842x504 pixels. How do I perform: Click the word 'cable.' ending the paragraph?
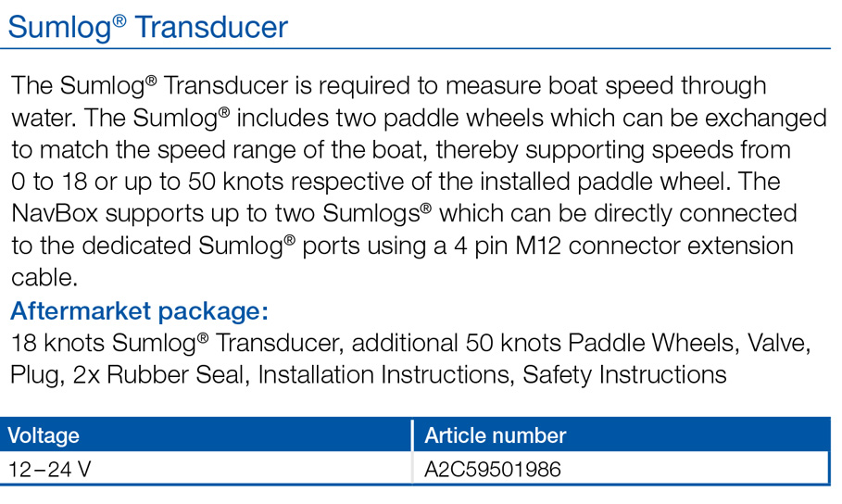[44, 278]
